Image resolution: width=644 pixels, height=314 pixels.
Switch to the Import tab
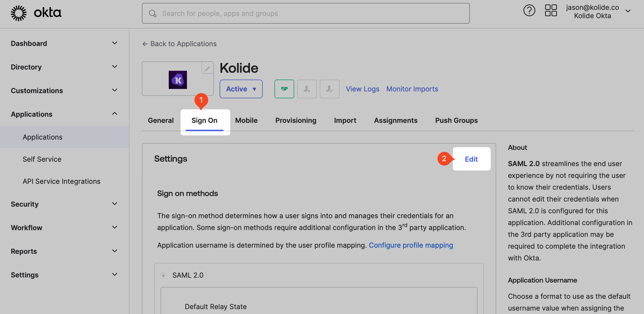tap(345, 120)
